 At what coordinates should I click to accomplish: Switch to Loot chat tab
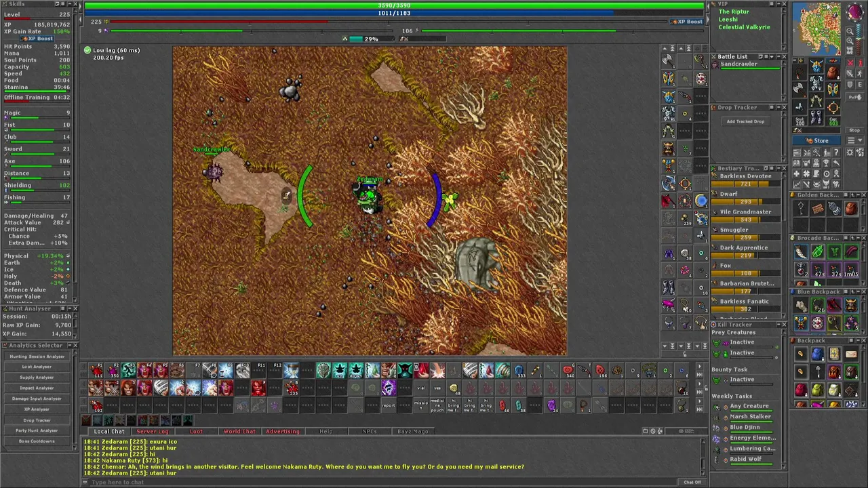[196, 432]
